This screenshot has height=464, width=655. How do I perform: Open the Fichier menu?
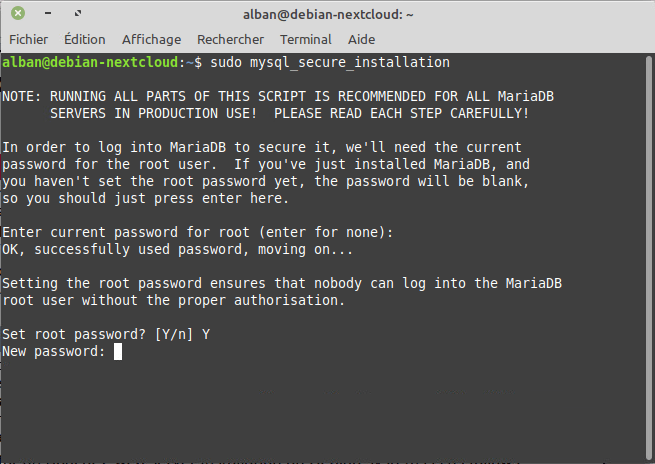coord(28,39)
